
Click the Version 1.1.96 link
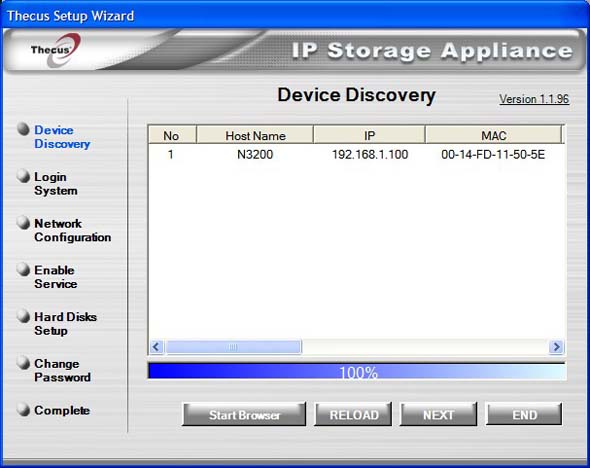(534, 99)
